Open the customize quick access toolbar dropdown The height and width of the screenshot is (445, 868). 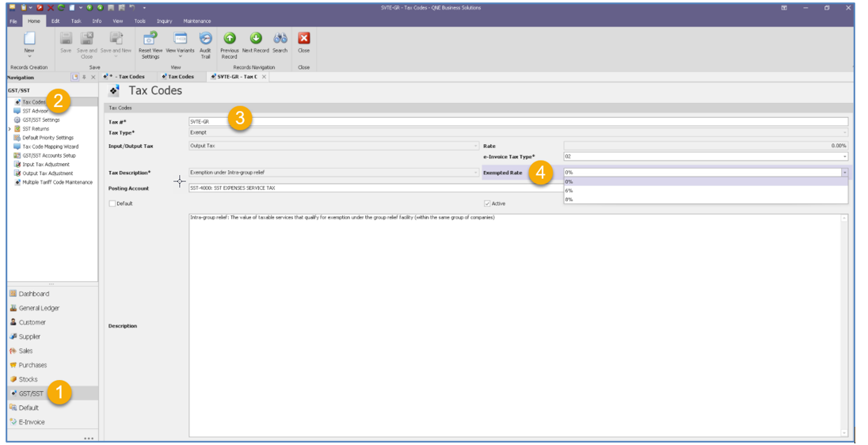(x=144, y=8)
